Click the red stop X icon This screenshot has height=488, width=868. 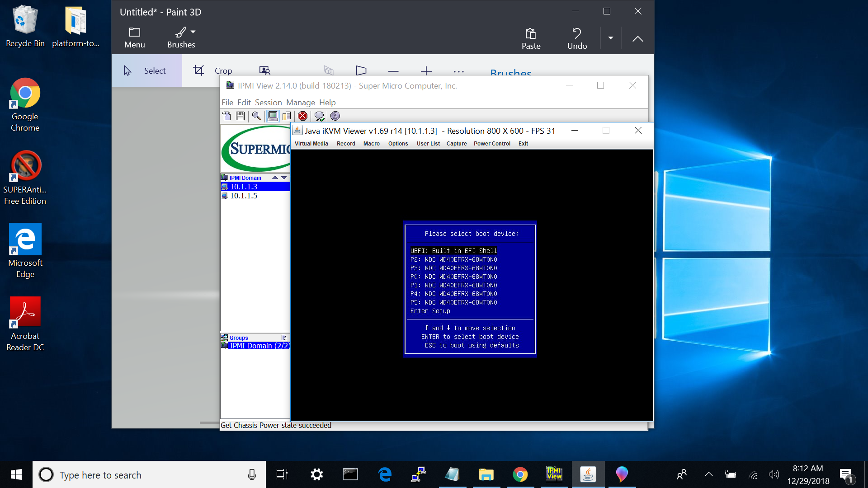[303, 116]
